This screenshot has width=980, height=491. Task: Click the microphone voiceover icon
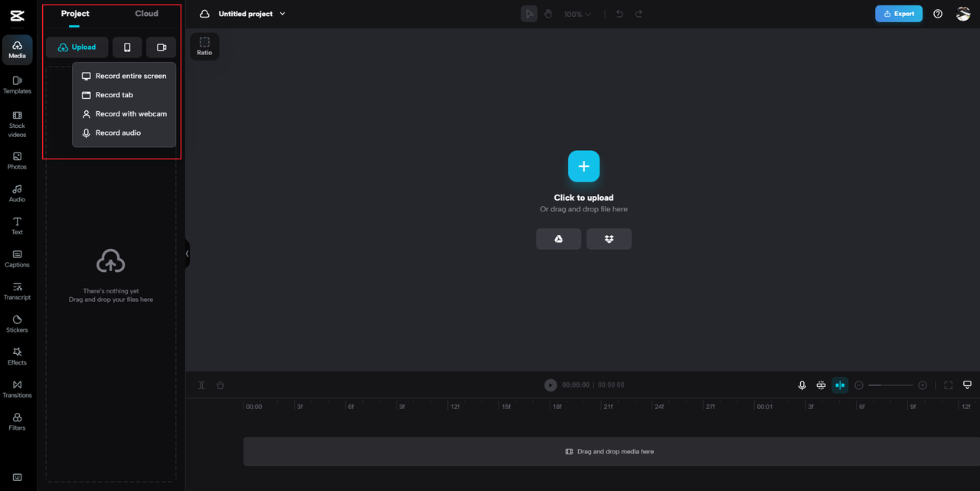coord(802,385)
